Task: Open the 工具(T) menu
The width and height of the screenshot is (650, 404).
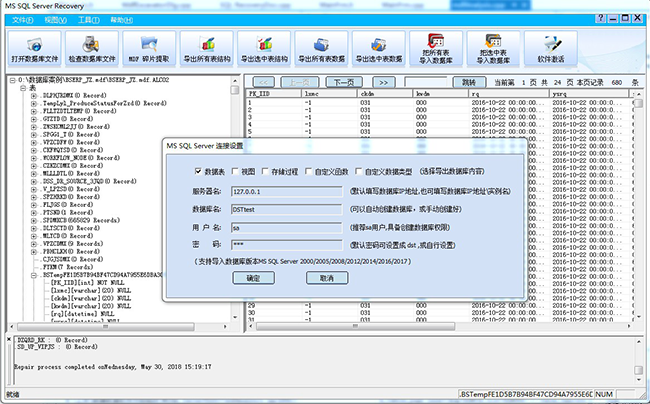Action: coord(89,20)
